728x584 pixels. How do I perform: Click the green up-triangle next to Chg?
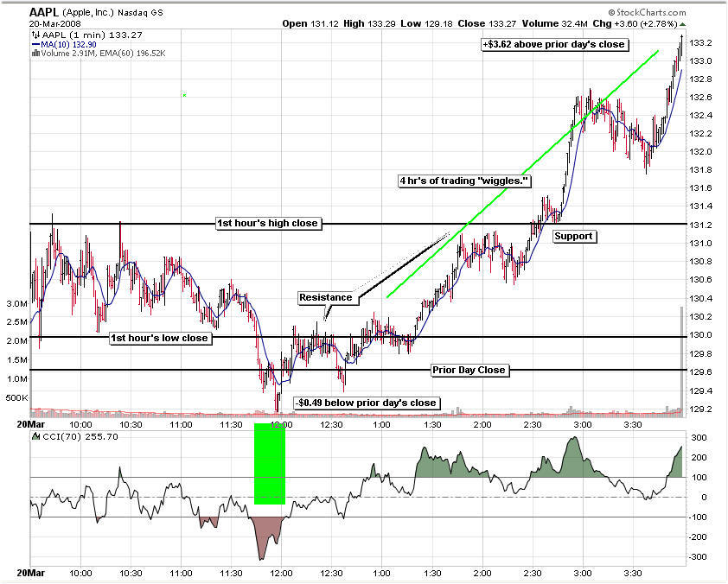tap(682, 24)
